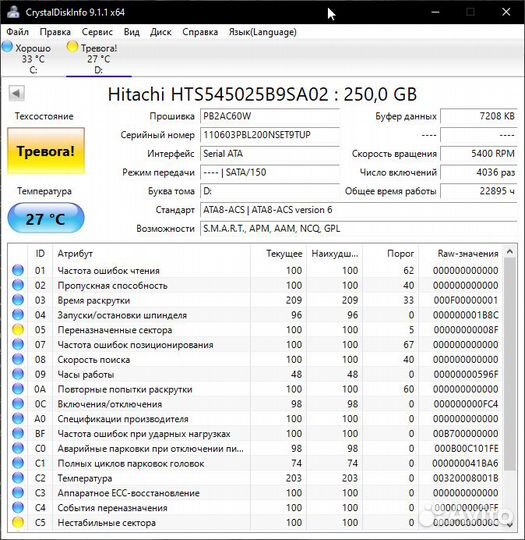The width and height of the screenshot is (525, 540).
Task: Click the blue status orb for disk C:
Action: pyautogui.click(x=7, y=46)
